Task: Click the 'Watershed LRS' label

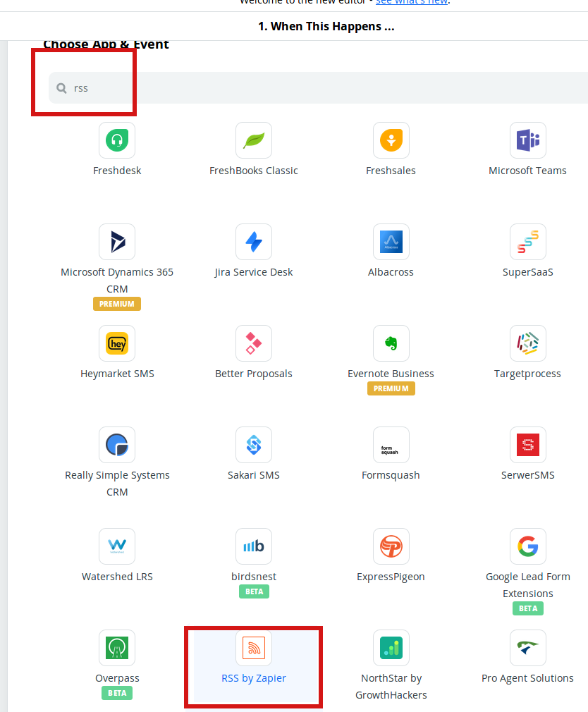Action: [x=117, y=577]
